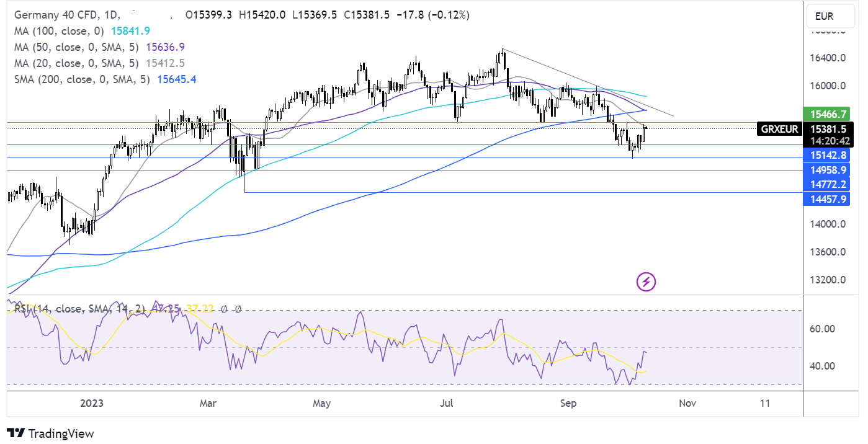Click the 11 label on the time axis
Screen dimensions: 868x444
(765, 403)
